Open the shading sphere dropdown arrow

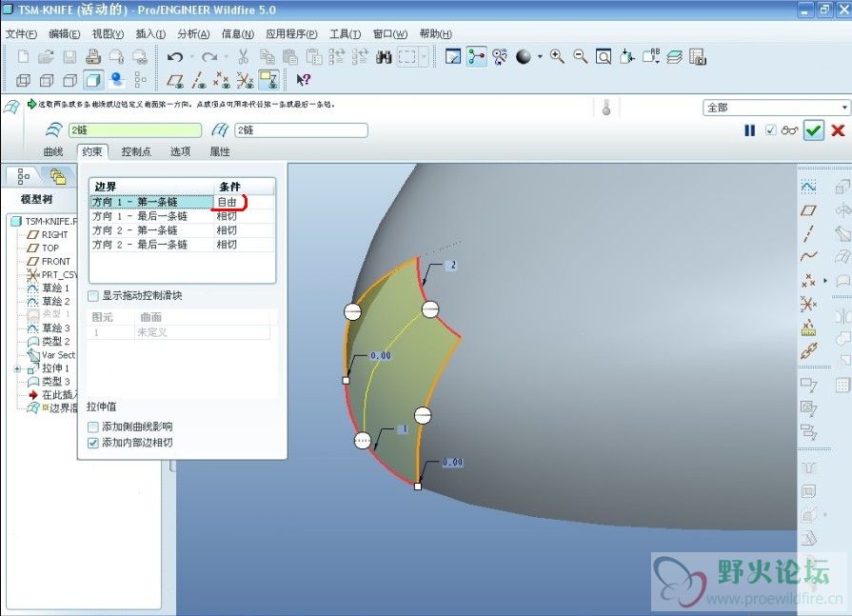540,56
